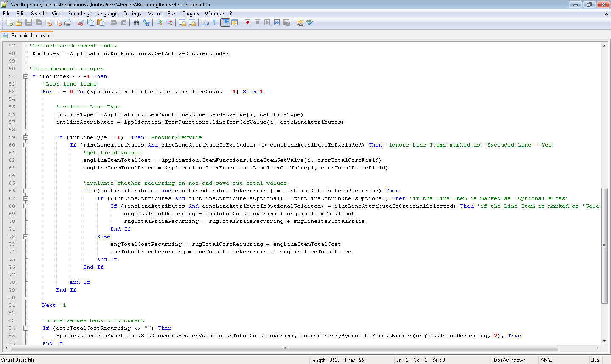Viewport: 611px width, 364px height.
Task: Collapse the code block at line 66
Action: (x=25, y=191)
